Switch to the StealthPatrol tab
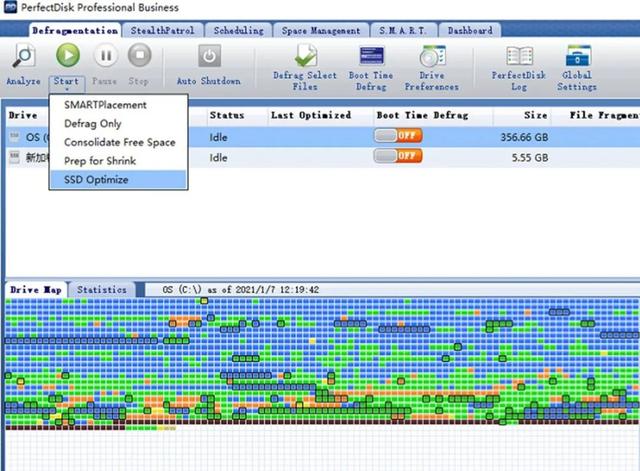This screenshot has width=640, height=471. point(162,31)
